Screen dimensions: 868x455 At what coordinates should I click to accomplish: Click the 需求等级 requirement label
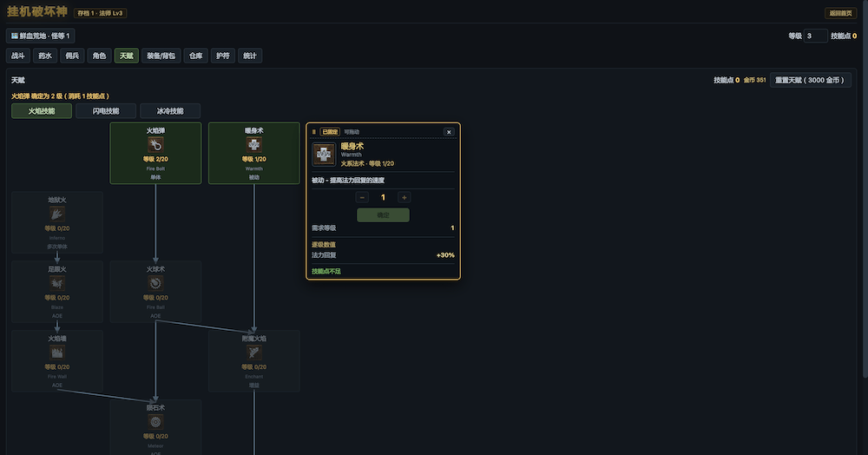click(x=324, y=228)
